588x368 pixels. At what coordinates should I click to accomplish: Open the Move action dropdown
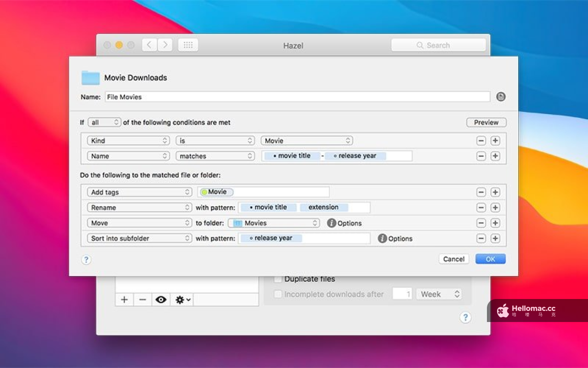(x=140, y=223)
